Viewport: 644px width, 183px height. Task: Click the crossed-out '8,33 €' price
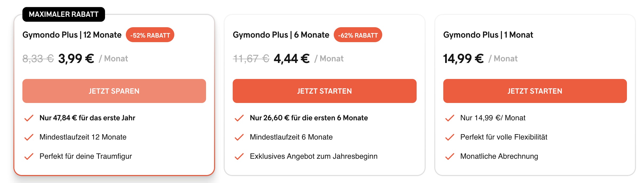[37, 59]
